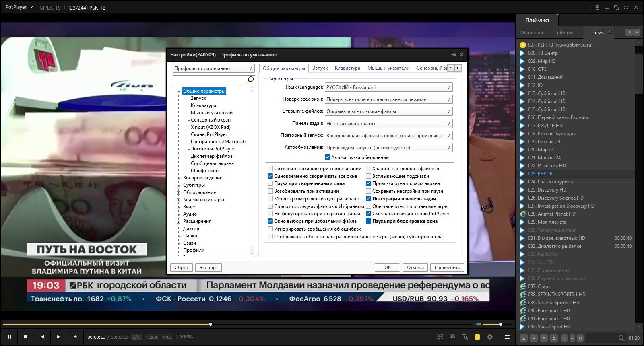Remove playlist item minus icon
Screen dimensions: 644x346
coord(572,338)
